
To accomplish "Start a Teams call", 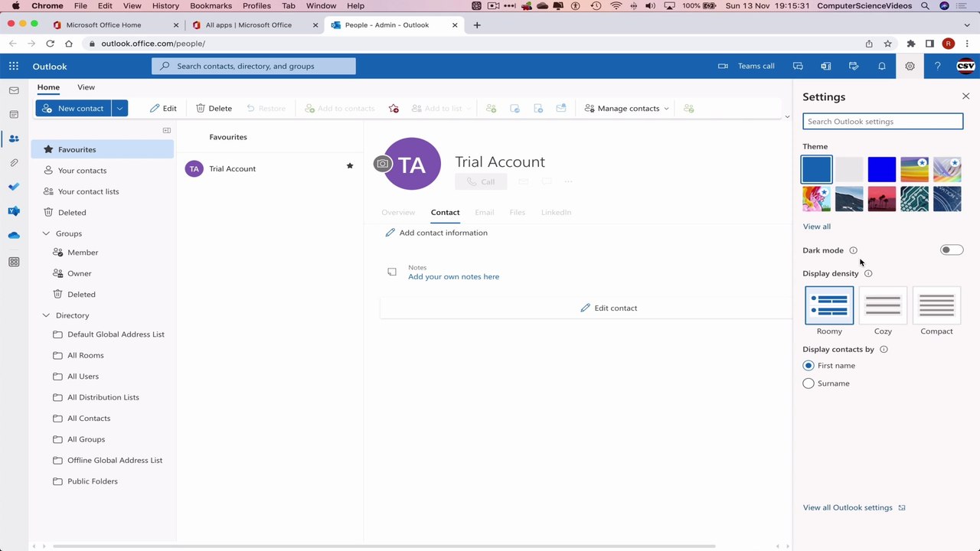I will pos(746,67).
